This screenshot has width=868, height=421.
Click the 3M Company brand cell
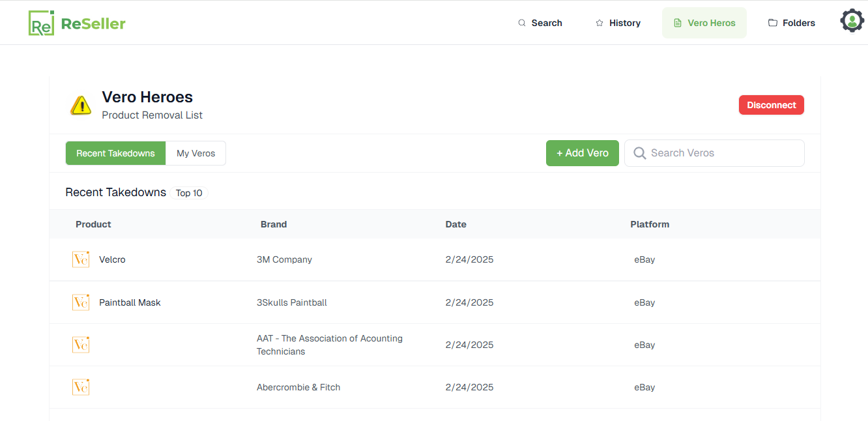284,259
